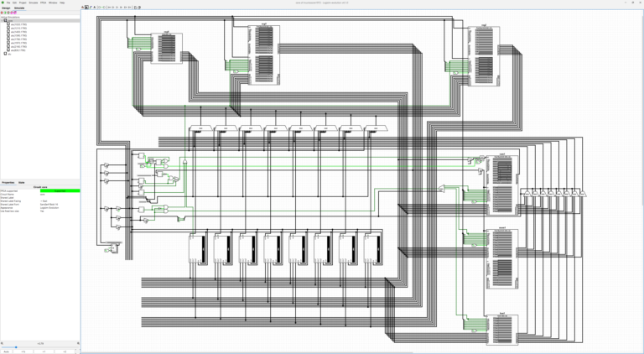Open Appearance Logisim-Evolution value dropdown

click(60, 208)
